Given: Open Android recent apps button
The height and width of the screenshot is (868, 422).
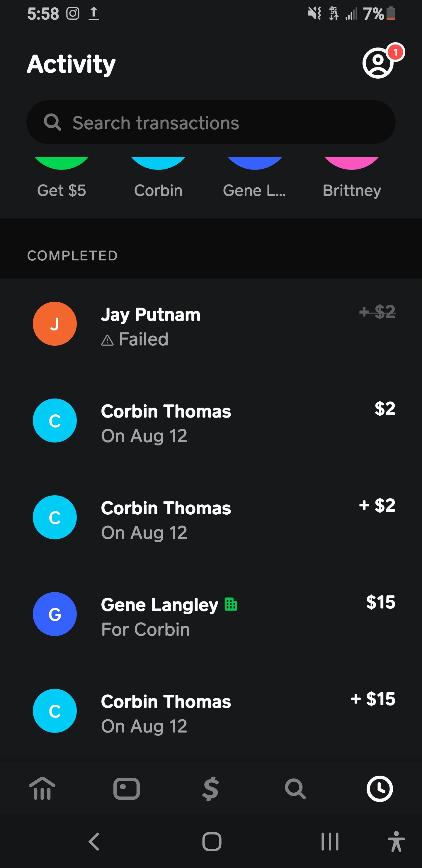Looking at the screenshot, I should [330, 842].
